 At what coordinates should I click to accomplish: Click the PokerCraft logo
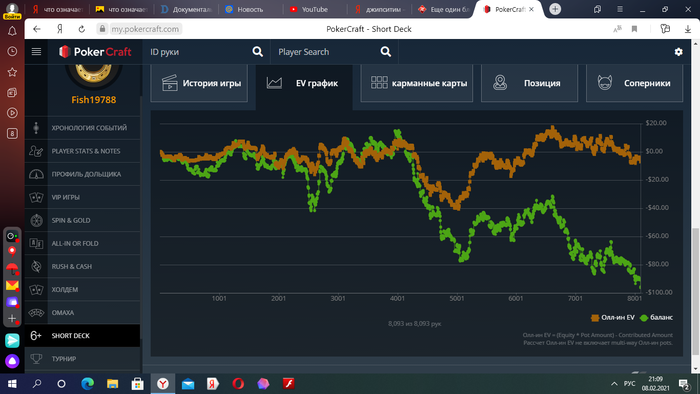point(95,52)
